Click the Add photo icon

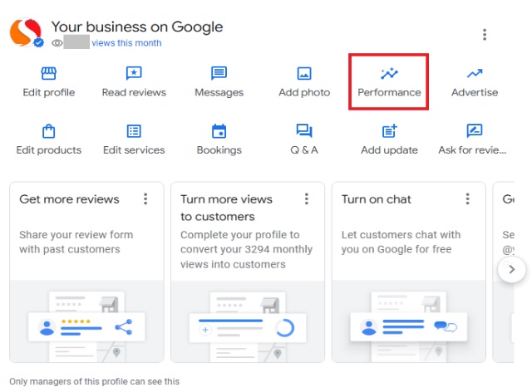tap(304, 73)
